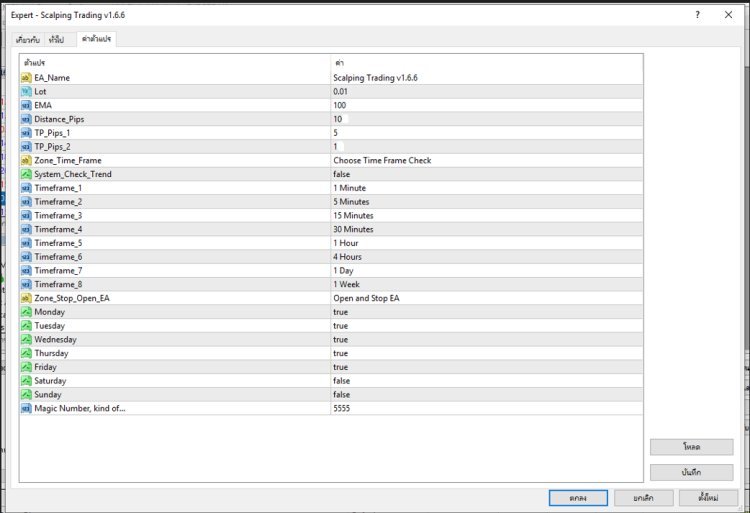Click the icon beside Zone_Time_Frame
Image resolution: width=750 pixels, height=513 pixels.
pos(26,160)
